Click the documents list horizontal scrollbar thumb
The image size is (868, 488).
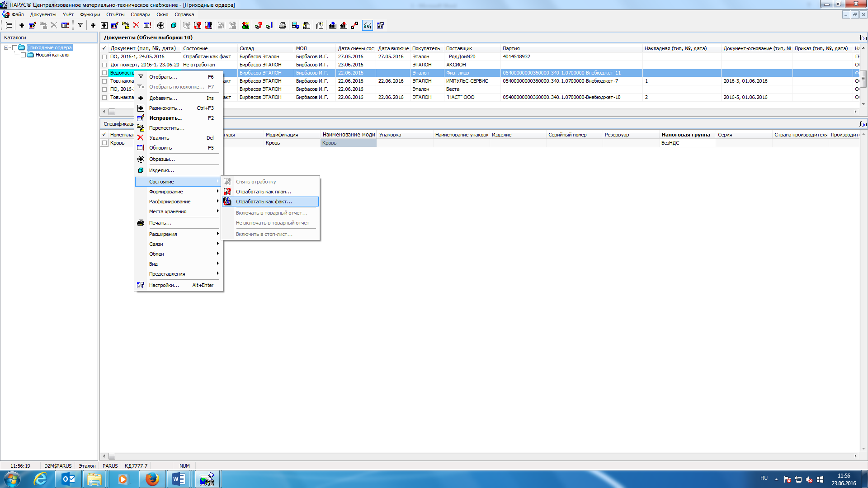(112, 112)
